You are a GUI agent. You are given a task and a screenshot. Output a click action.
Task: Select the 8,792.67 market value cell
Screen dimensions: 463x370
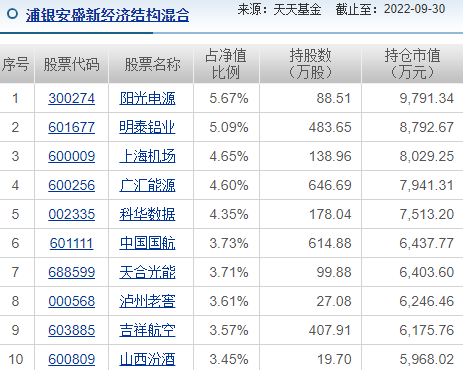point(412,127)
